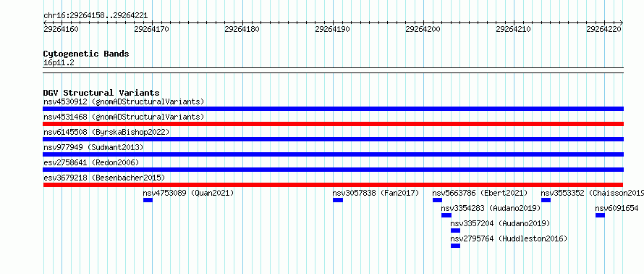Open the esv3679218 Besenbacher2015 red bar
The height and width of the screenshot is (274, 644).
click(333, 185)
